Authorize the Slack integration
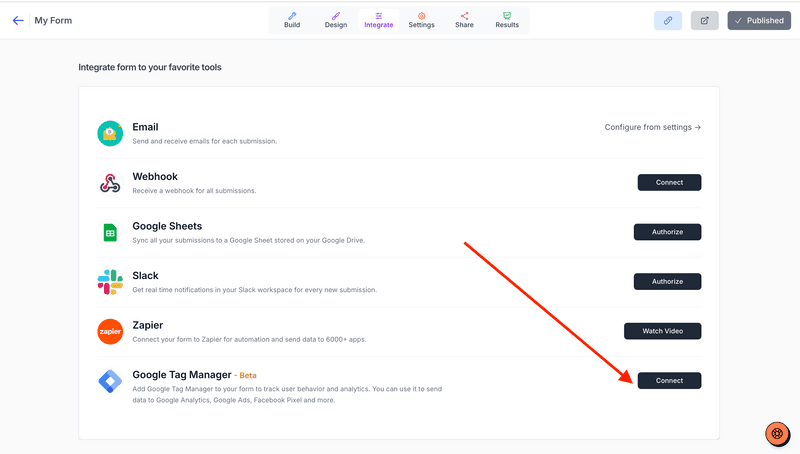Viewport: 800px width, 454px height. pyautogui.click(x=667, y=281)
